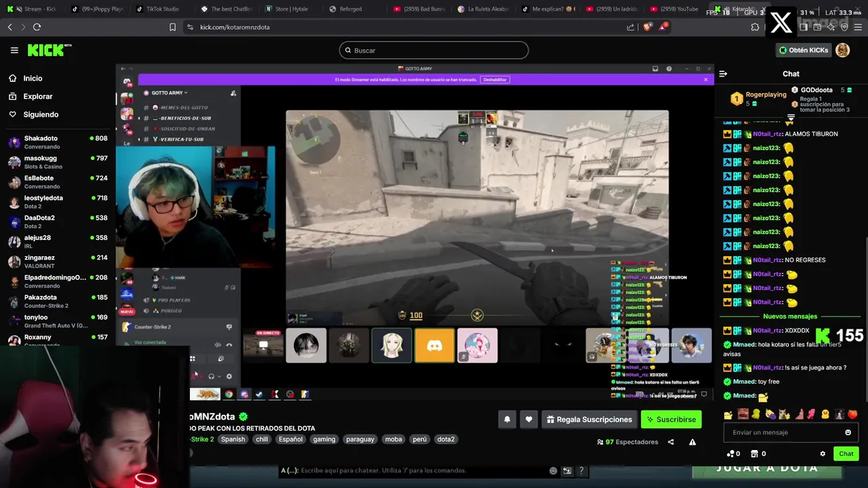Click Obtén KICKs button
This screenshot has width=868, height=488.
click(804, 50)
